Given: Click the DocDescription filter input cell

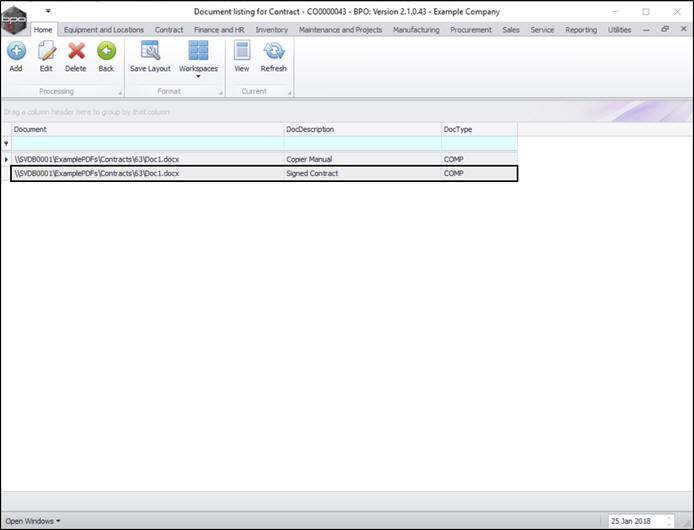Looking at the screenshot, I should [362, 143].
